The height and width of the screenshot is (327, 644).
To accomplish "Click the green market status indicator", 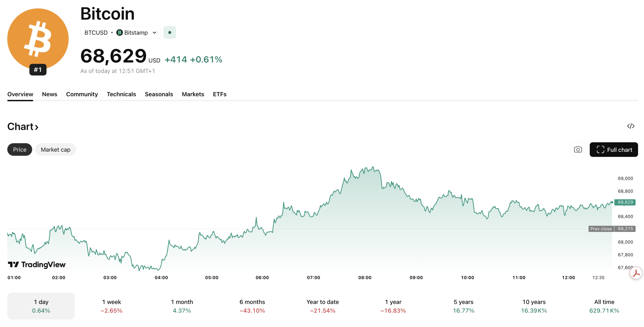I will tap(170, 32).
